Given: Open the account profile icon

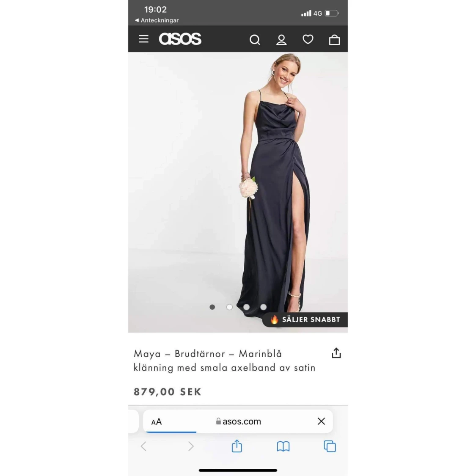Looking at the screenshot, I should 281,40.
